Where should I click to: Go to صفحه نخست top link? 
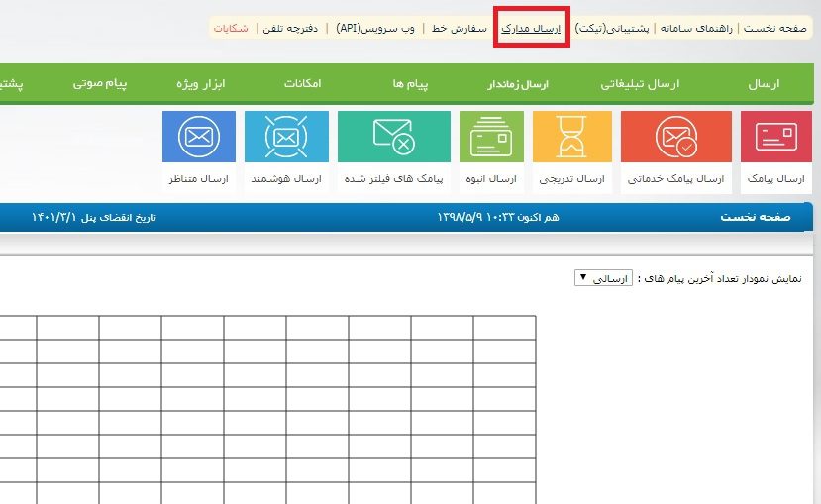(774, 29)
